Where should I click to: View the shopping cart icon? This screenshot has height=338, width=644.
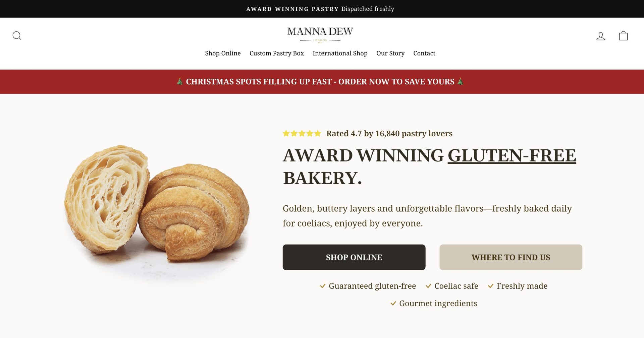[623, 36]
